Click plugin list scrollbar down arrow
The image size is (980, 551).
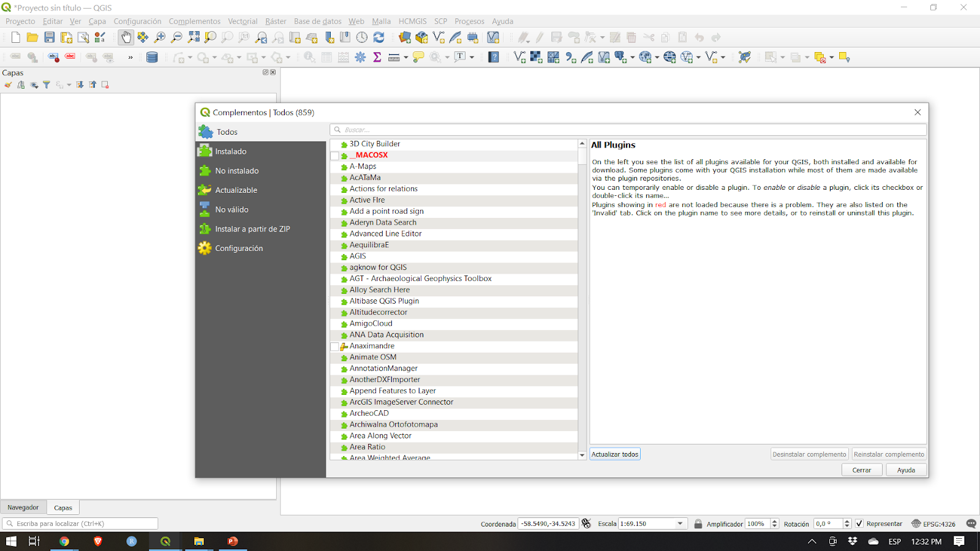coord(582,455)
